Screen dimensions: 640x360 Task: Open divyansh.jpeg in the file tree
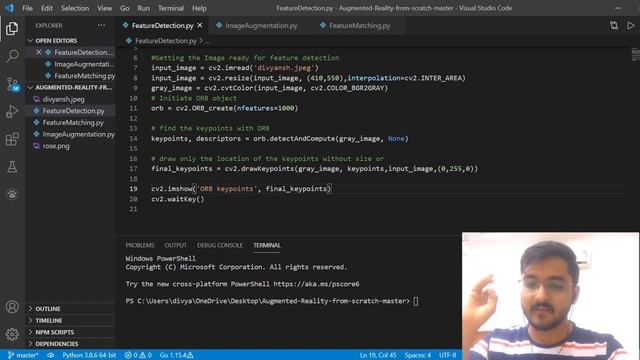tap(70, 99)
